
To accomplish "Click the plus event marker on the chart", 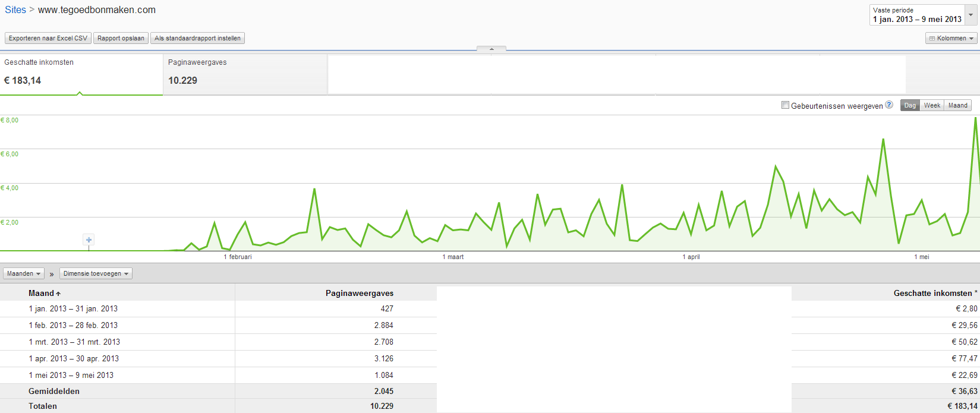I will pyautogui.click(x=89, y=239).
